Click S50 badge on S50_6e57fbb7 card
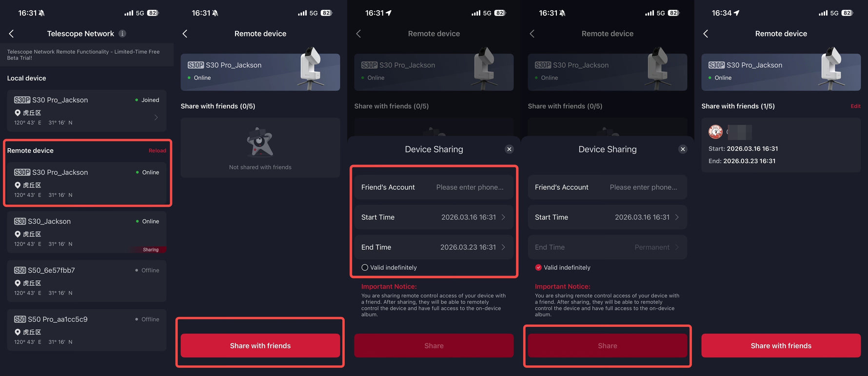 (20, 270)
